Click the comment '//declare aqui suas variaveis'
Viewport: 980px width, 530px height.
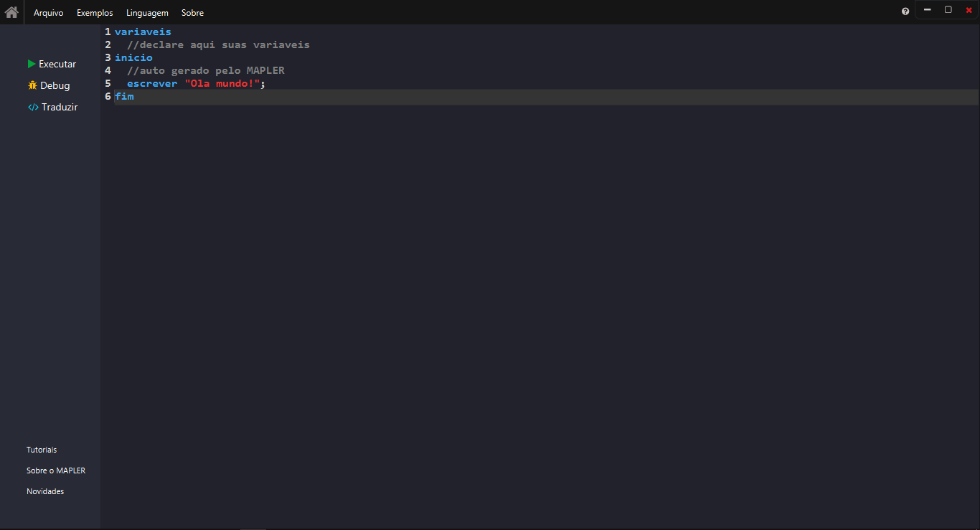point(218,44)
